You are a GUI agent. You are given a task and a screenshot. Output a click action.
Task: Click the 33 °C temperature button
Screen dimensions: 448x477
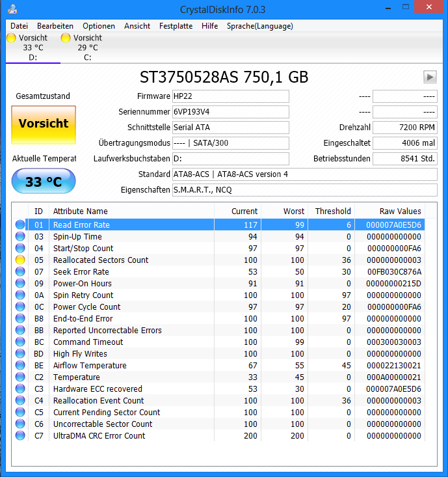(44, 182)
